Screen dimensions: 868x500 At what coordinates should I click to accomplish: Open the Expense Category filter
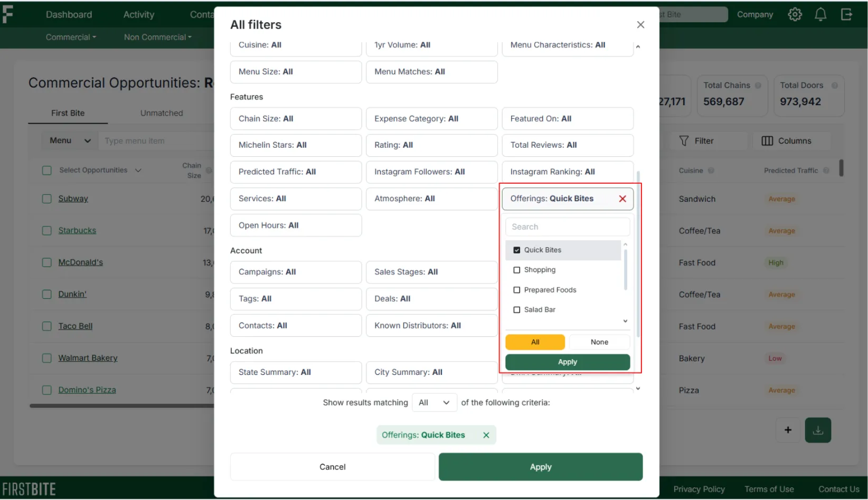(431, 119)
